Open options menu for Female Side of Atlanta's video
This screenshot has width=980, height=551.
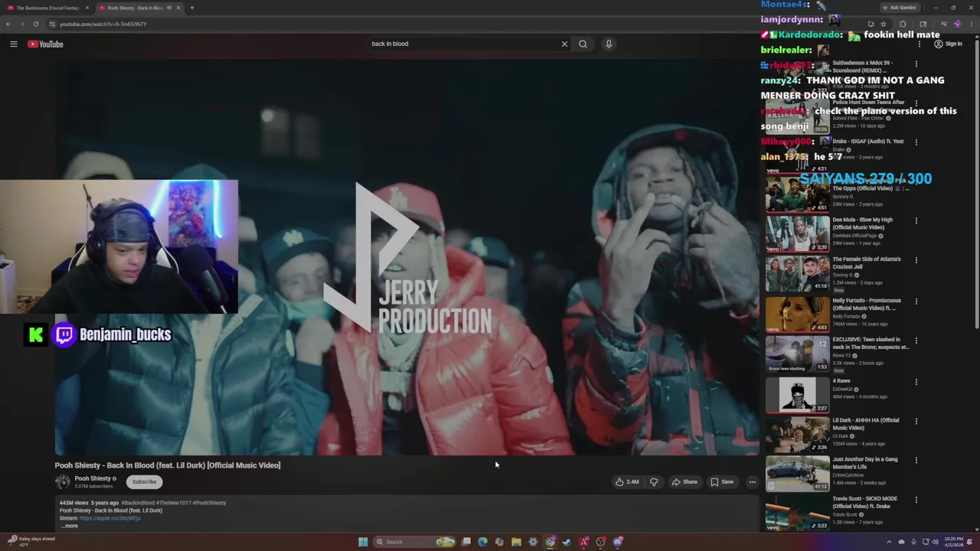916,260
